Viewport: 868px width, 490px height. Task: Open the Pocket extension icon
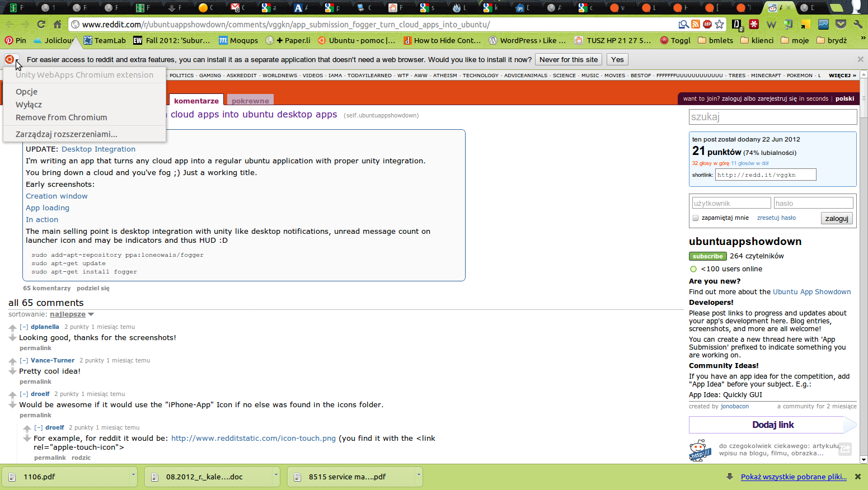[841, 24]
